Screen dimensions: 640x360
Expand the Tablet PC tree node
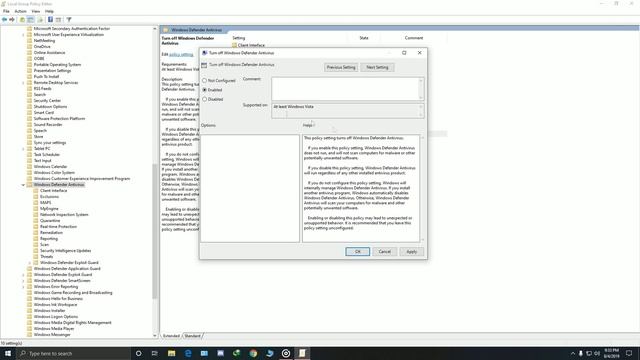pos(23,149)
